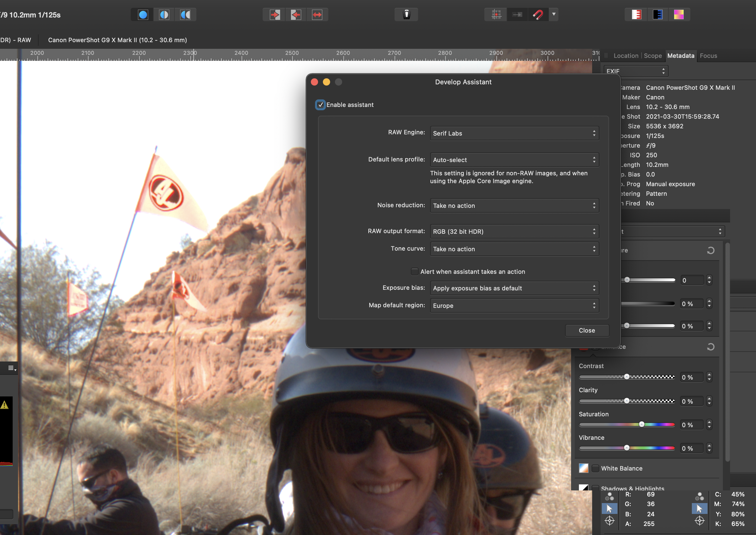Click the adjustments panel vertical scrollbar
The width and height of the screenshot is (756, 535).
pos(727,352)
